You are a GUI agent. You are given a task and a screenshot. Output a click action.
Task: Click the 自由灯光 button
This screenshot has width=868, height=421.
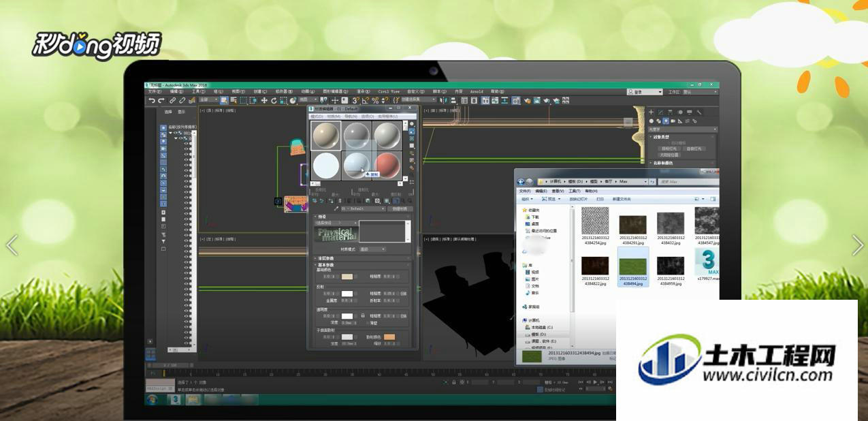(694, 149)
